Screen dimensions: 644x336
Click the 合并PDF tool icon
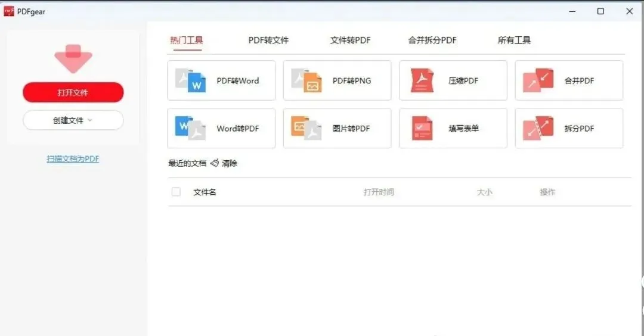(538, 80)
